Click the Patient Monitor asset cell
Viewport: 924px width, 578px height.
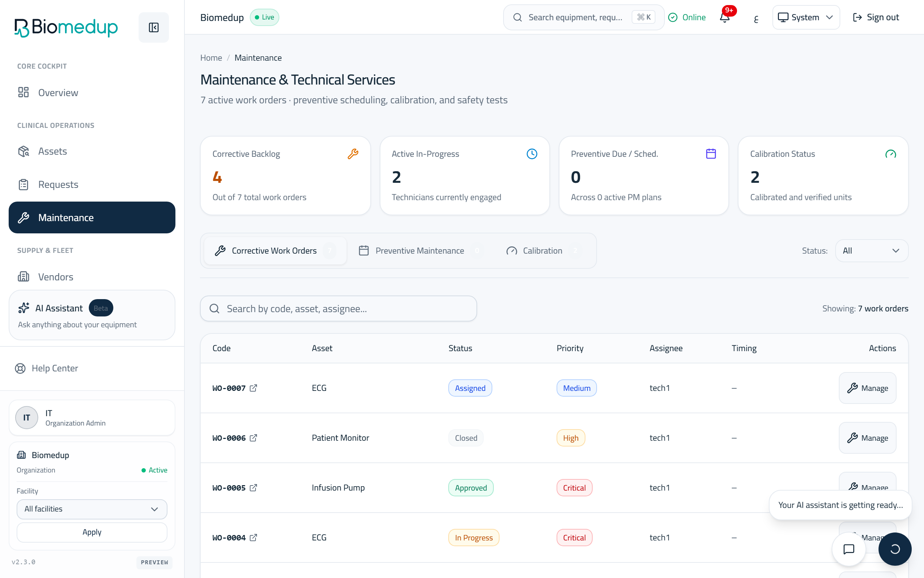(340, 438)
